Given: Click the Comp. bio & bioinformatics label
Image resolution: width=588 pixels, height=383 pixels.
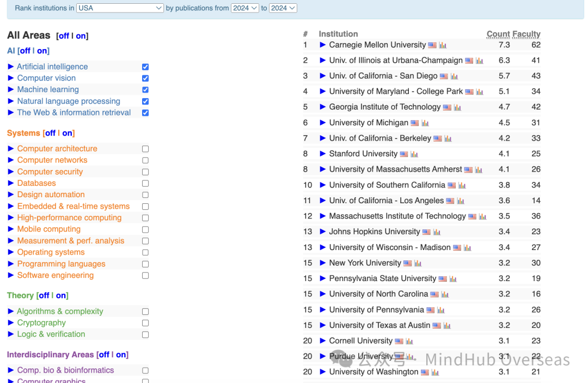Looking at the screenshot, I should coord(65,370).
